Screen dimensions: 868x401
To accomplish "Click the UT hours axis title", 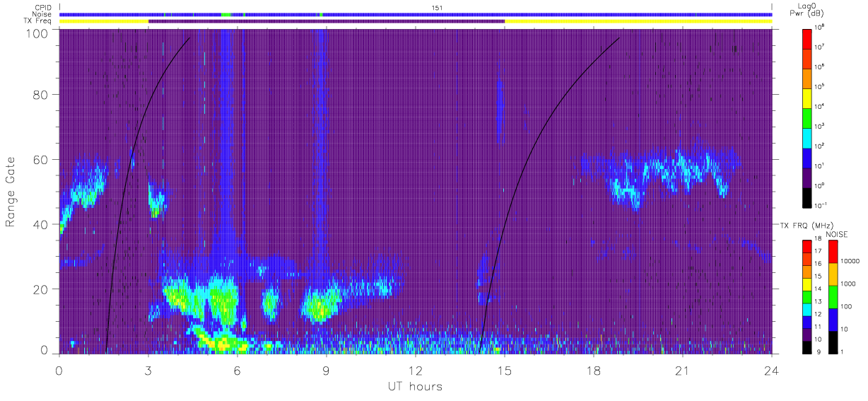I will point(415,386).
